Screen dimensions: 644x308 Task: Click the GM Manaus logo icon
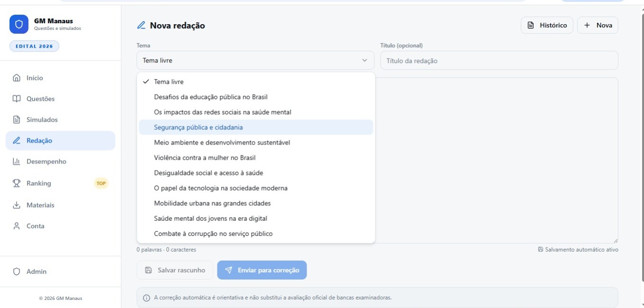coord(18,23)
